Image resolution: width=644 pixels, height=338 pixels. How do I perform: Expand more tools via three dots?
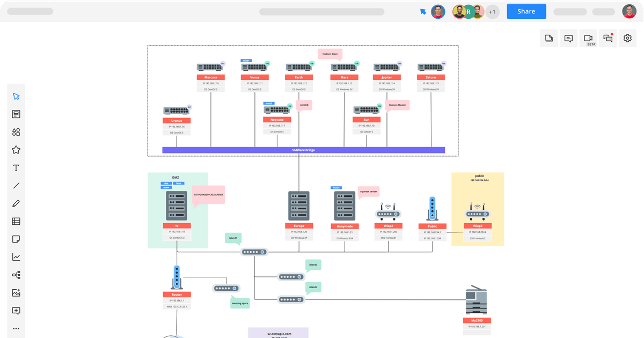(16, 328)
